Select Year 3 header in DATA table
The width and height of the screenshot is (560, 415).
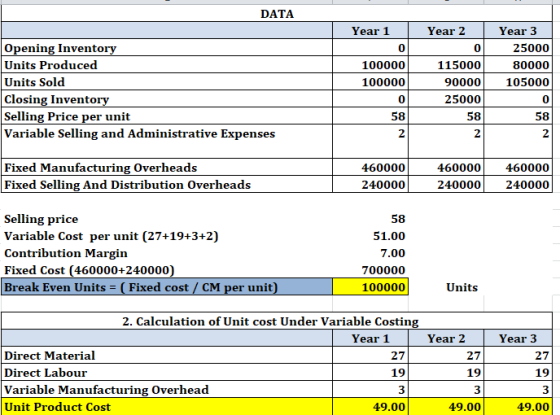pyautogui.click(x=518, y=31)
